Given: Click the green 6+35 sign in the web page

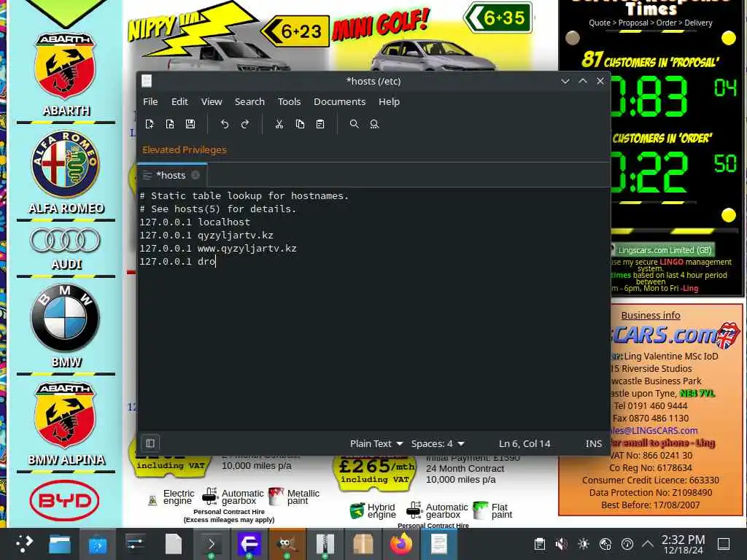Looking at the screenshot, I should pos(498,17).
